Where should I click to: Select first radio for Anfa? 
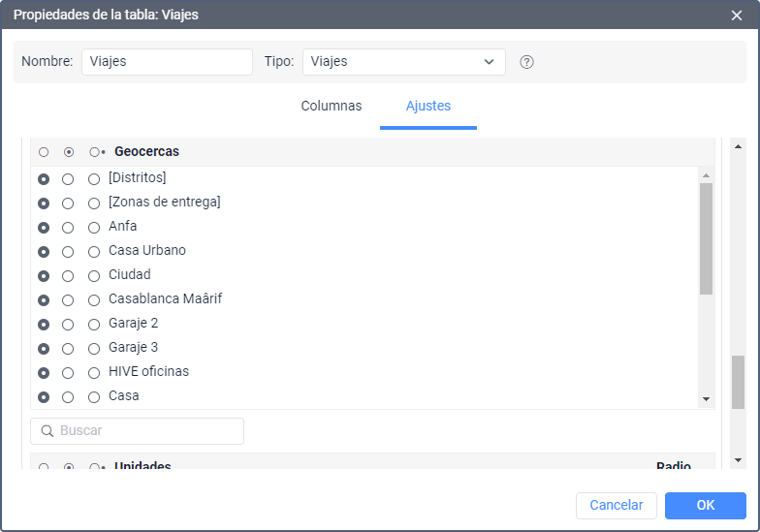click(x=44, y=228)
